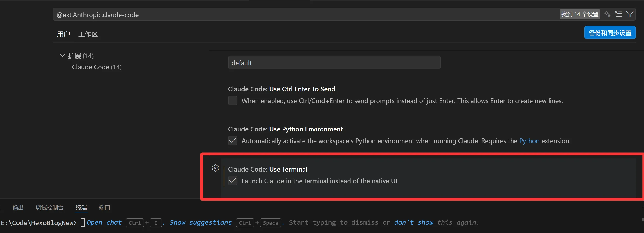Image resolution: width=644 pixels, height=233 pixels.
Task: Open the 输出 panel tab
Action: click(18, 208)
